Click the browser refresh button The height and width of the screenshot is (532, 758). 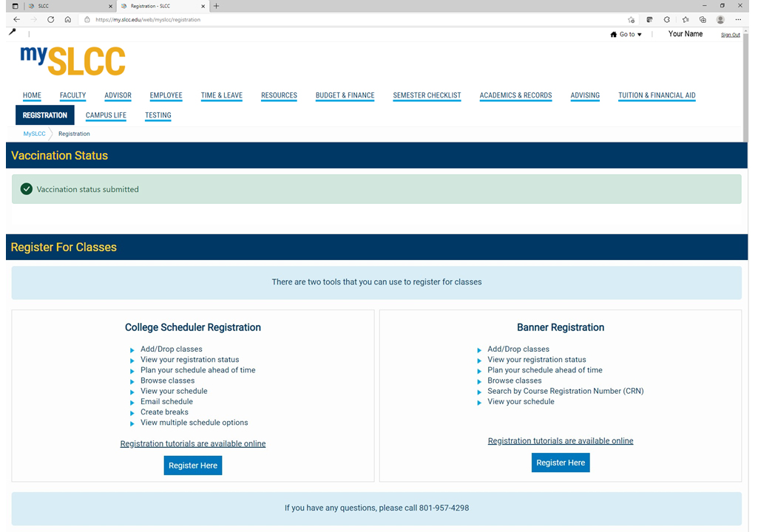(x=50, y=20)
